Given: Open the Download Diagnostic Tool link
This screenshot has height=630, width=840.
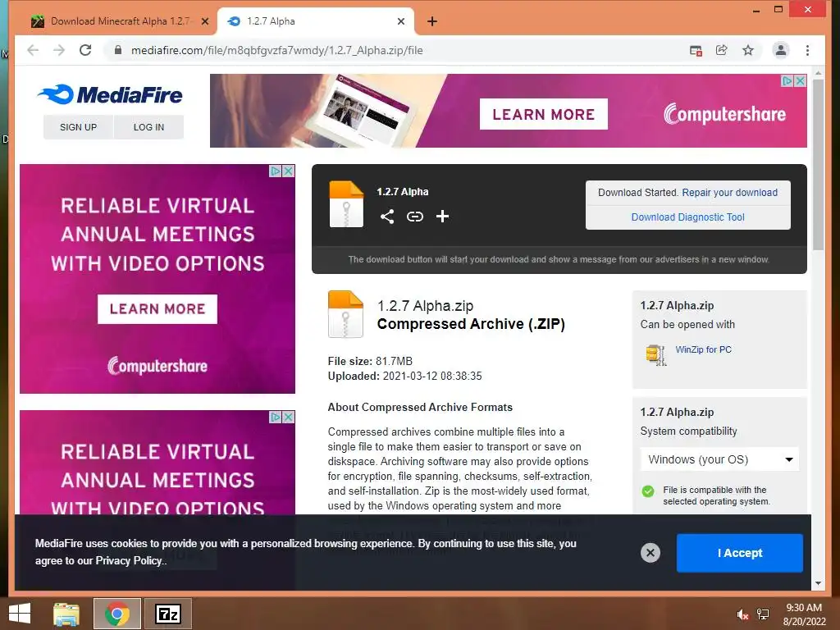Looking at the screenshot, I should click(688, 217).
